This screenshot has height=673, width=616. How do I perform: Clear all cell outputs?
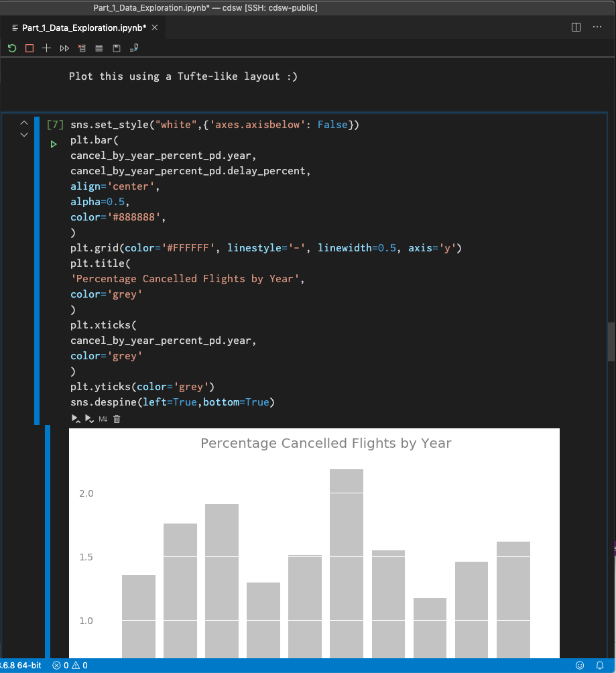pos(81,48)
